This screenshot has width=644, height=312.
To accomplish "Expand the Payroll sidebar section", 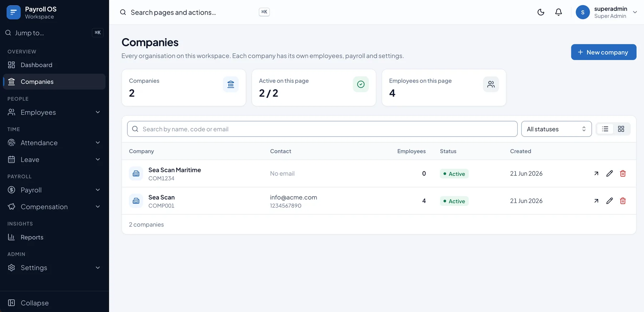I will click(x=54, y=190).
